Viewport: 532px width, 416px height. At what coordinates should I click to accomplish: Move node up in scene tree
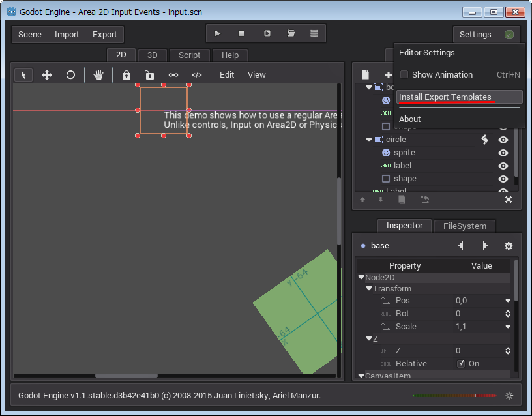(x=362, y=200)
